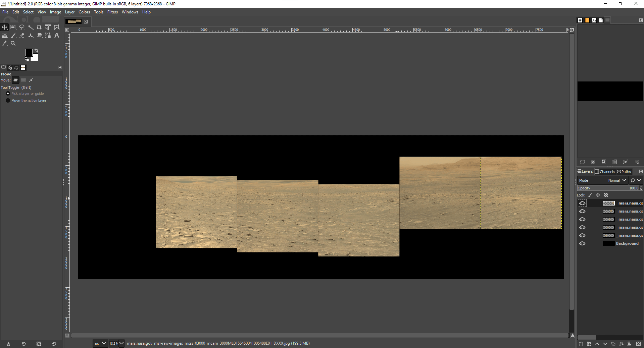
Task: Select the Eraser tool
Action: [22, 36]
